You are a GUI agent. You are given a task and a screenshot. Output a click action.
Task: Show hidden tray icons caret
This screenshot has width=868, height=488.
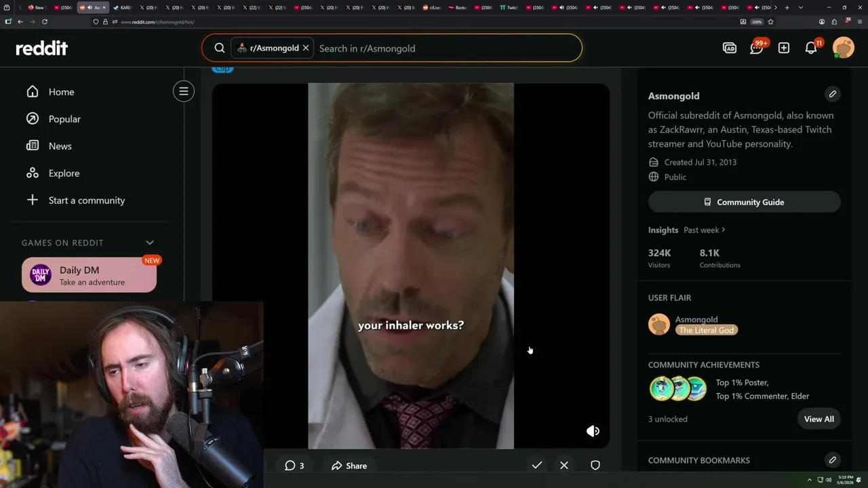click(x=809, y=480)
